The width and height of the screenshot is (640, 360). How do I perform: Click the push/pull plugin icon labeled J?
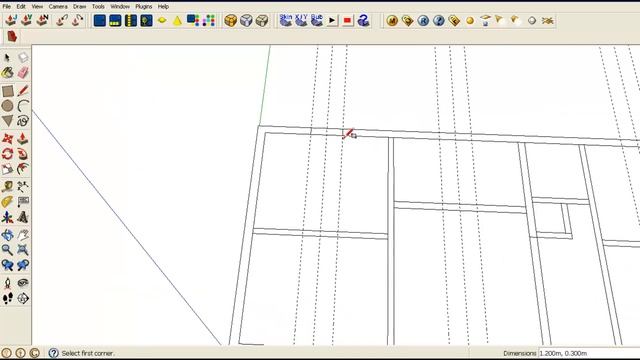click(x=11, y=20)
